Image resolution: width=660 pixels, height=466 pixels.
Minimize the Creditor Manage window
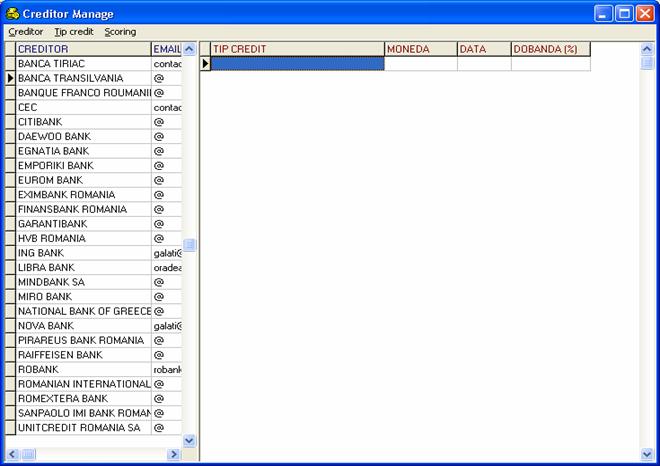(x=603, y=13)
